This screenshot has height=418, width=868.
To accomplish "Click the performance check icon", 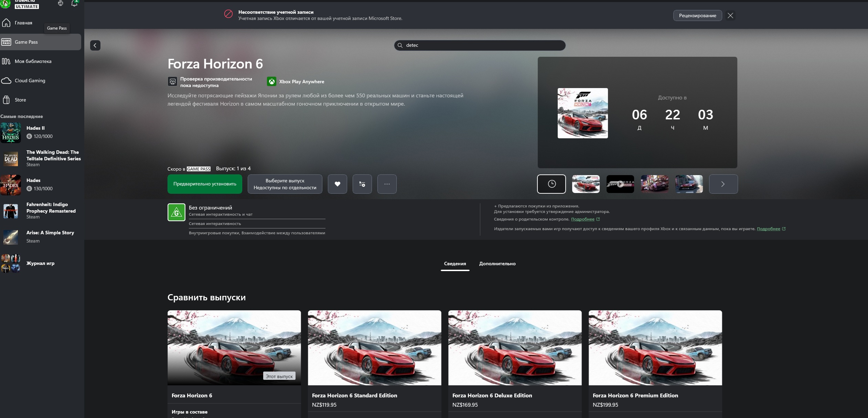I will [x=173, y=82].
